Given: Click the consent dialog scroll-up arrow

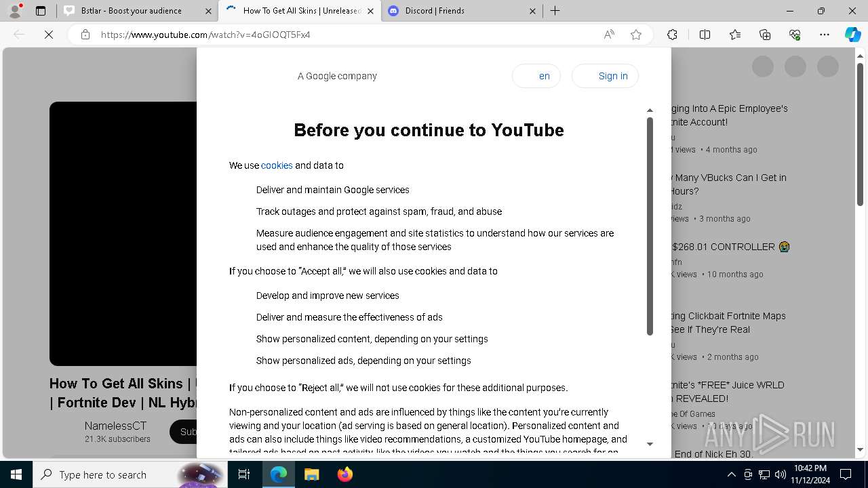Looking at the screenshot, I should coord(650,110).
